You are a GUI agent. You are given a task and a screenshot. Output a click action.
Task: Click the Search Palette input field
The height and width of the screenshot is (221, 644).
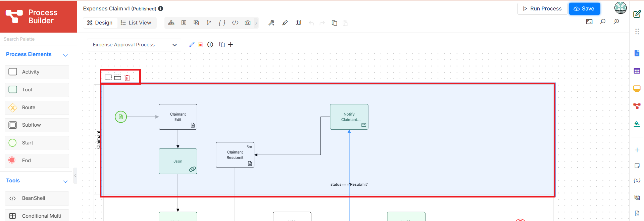point(39,39)
